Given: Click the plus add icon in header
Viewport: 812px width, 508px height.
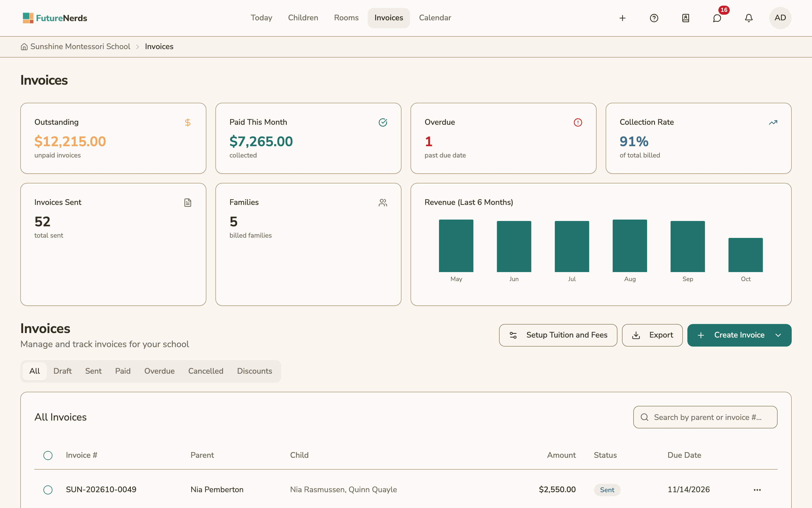Looking at the screenshot, I should 623,18.
